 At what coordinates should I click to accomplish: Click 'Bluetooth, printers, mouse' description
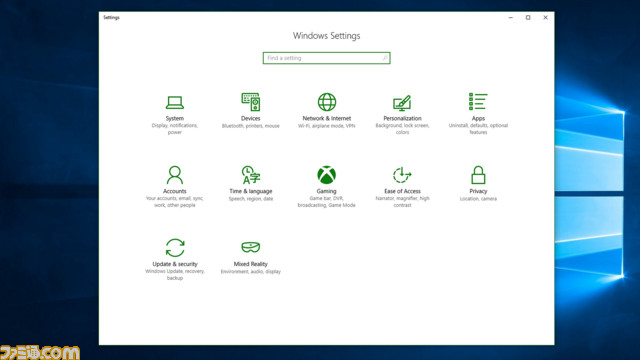coord(251,126)
